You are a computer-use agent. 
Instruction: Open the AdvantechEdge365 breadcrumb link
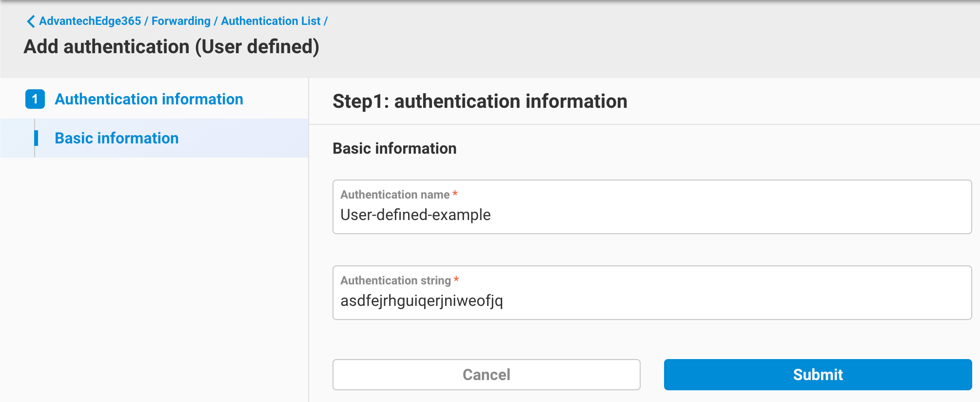pyautogui.click(x=90, y=21)
